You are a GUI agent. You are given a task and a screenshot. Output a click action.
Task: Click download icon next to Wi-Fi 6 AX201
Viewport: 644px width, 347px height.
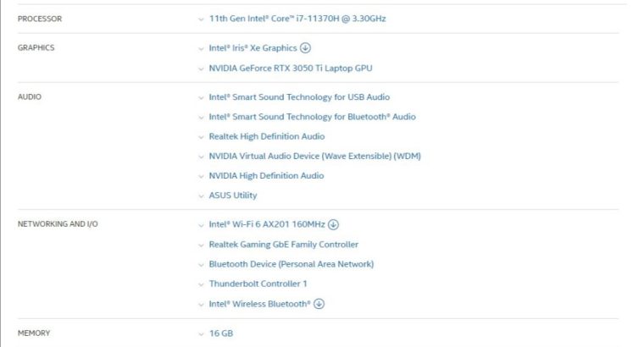[333, 224]
